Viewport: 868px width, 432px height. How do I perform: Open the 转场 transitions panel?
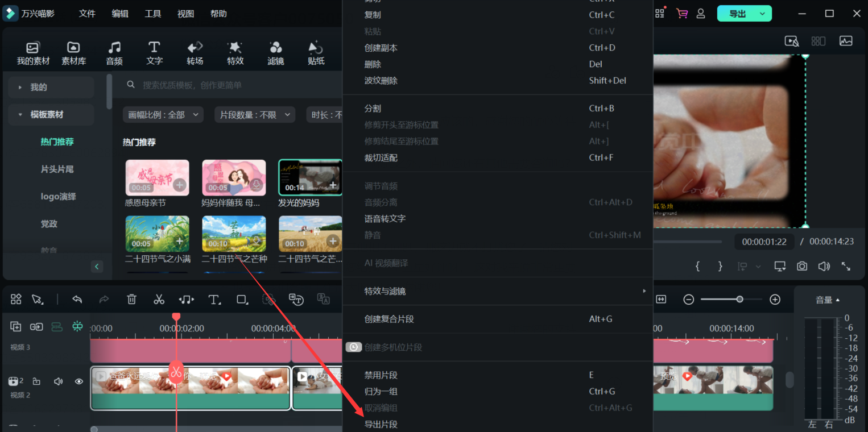point(195,53)
